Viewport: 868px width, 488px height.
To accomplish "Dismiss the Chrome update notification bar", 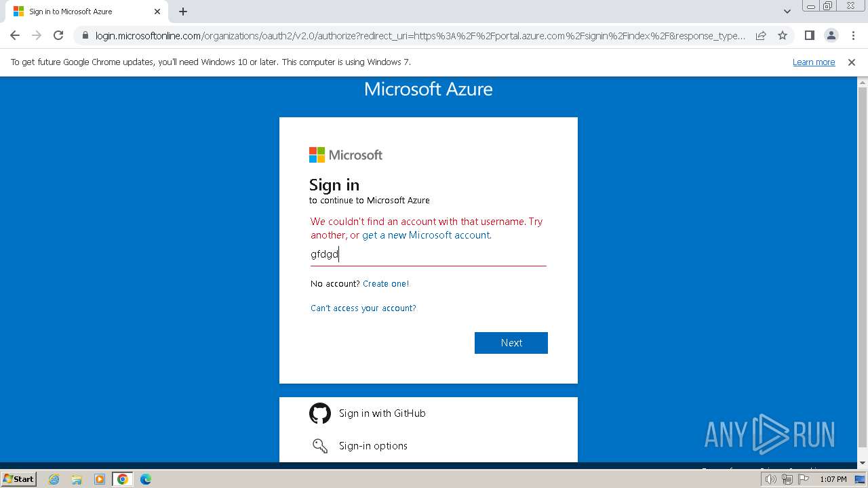I will [852, 62].
